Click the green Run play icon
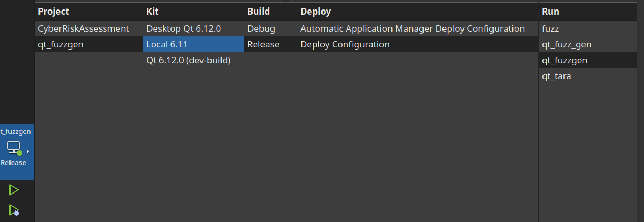The width and height of the screenshot is (644, 222). [14, 190]
